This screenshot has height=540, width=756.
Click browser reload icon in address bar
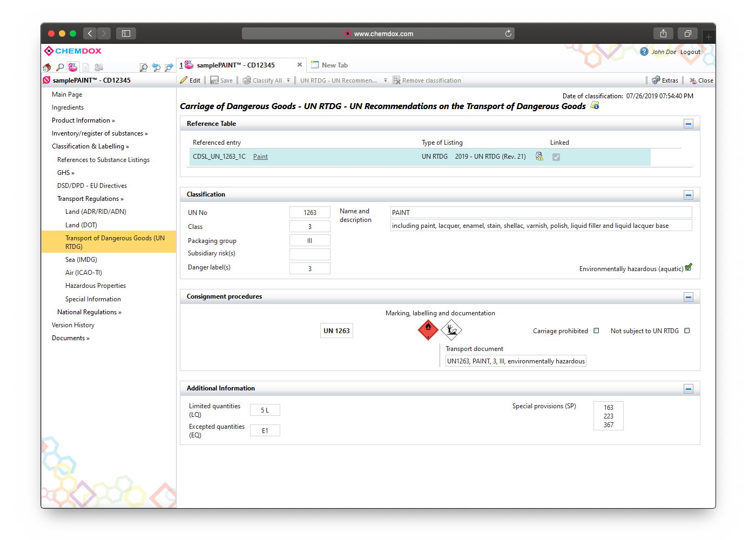pos(508,33)
